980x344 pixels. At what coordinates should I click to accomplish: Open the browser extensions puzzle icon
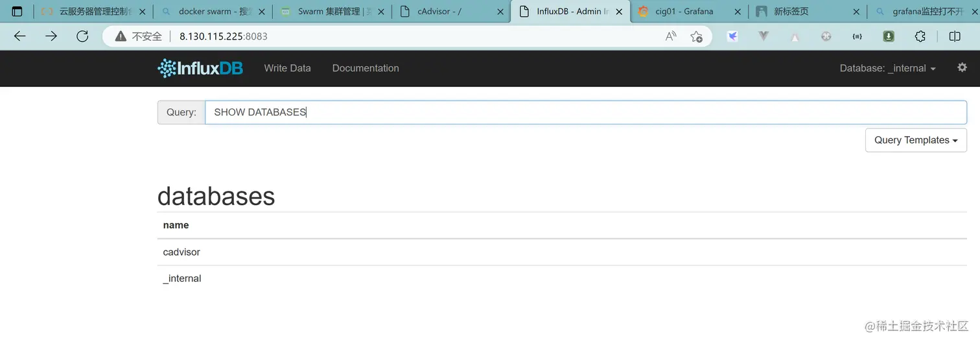tap(920, 36)
